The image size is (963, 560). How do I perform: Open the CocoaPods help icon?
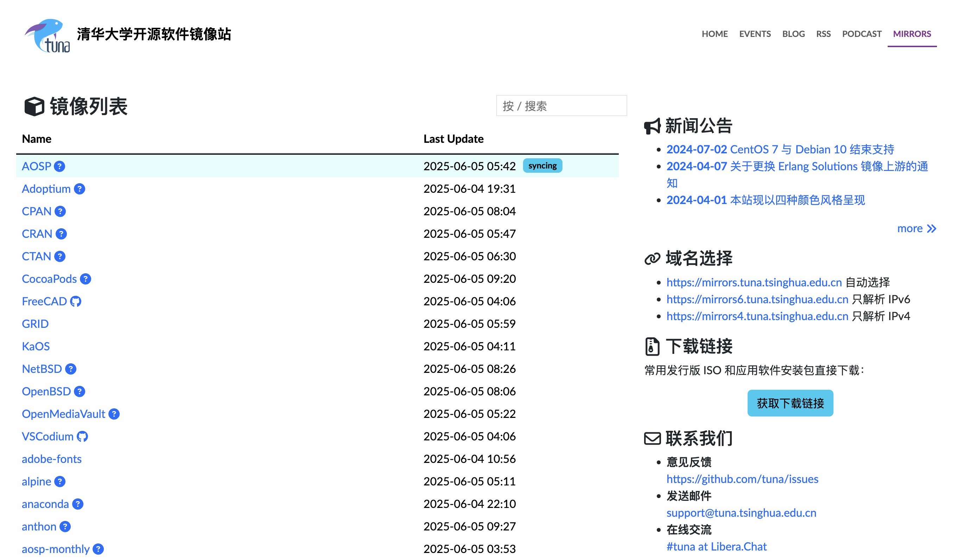[x=86, y=279]
